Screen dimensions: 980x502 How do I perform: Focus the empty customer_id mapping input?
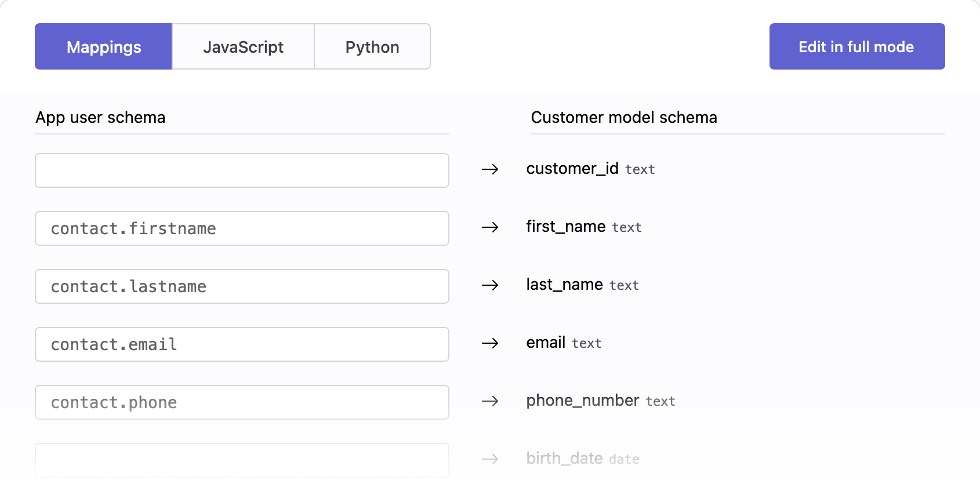[x=242, y=170]
